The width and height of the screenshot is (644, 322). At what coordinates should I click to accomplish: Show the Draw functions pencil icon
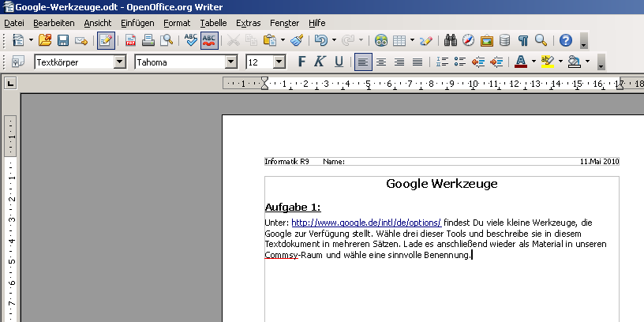[426, 40]
